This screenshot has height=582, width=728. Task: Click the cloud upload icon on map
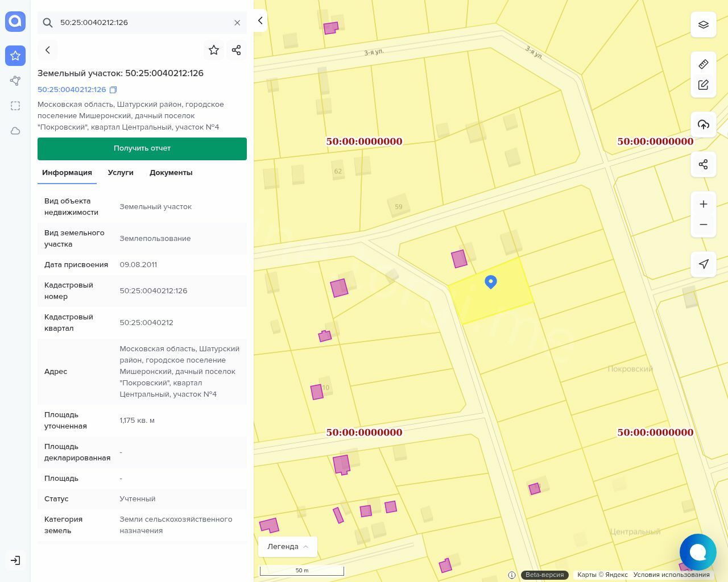click(x=704, y=124)
